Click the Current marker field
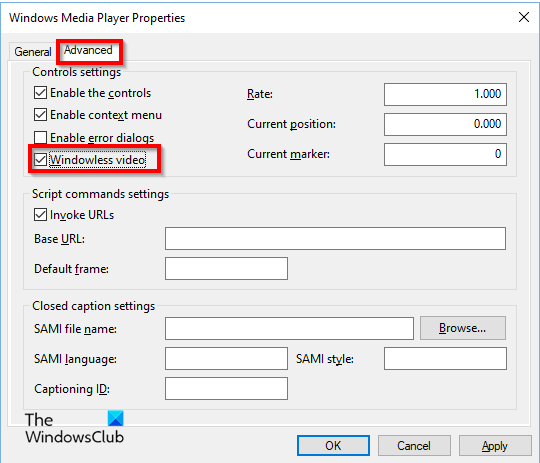Viewport: 540px width, 463px height. click(445, 154)
